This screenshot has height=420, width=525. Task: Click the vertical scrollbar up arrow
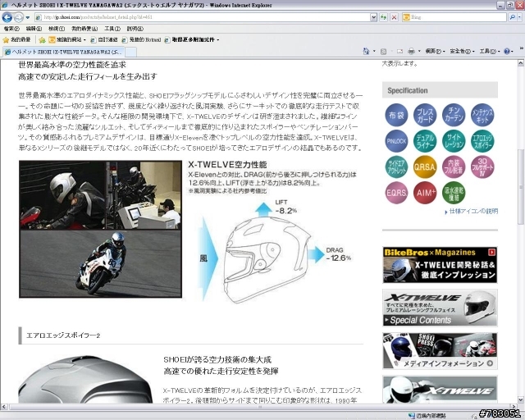tap(521, 62)
